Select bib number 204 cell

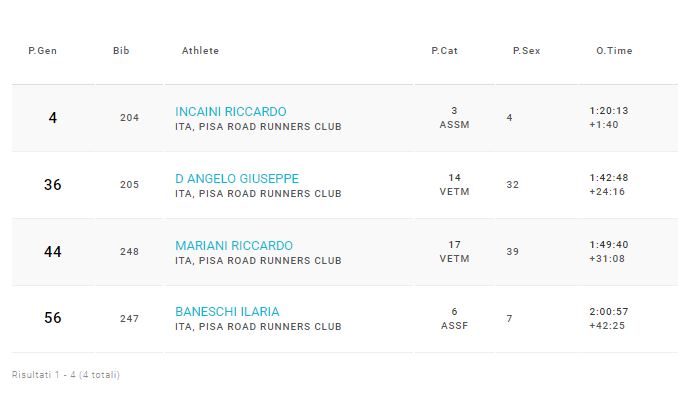coord(129,118)
